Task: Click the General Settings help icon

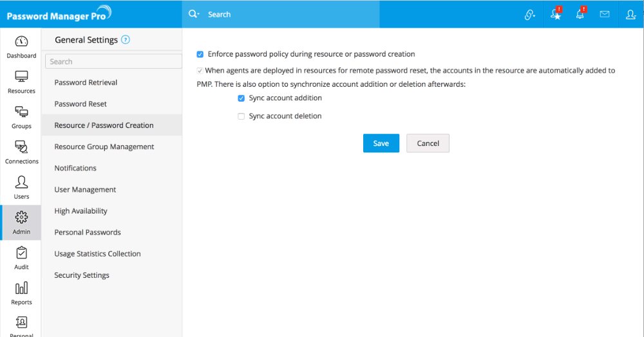Action: pos(126,40)
